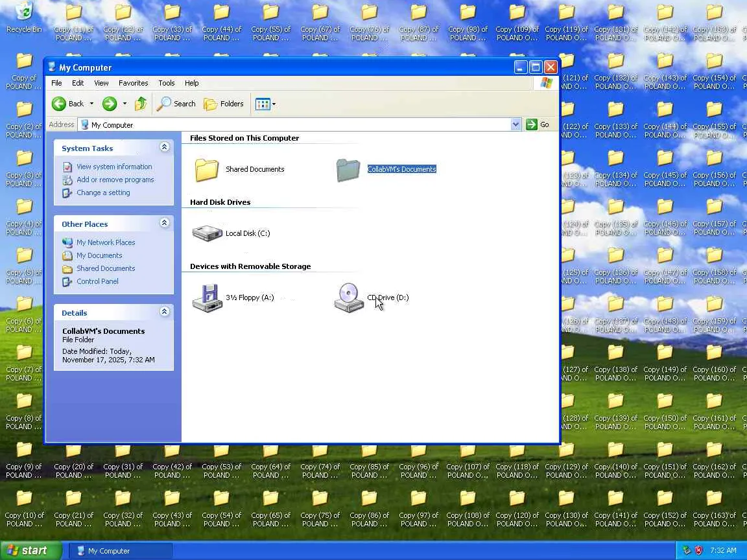The width and height of the screenshot is (747, 560).
Task: Click the green Forward arrow icon
Action: pos(110,103)
